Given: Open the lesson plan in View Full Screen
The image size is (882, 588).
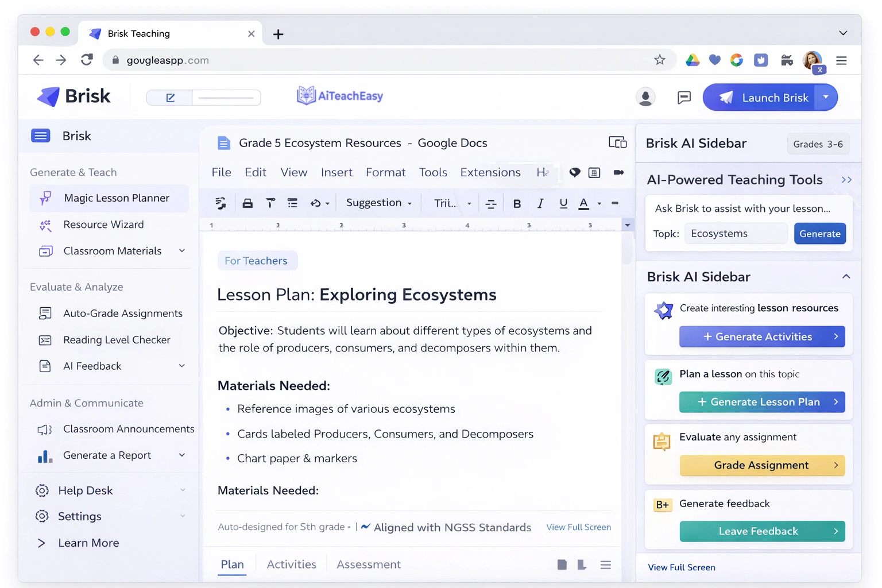Looking at the screenshot, I should (578, 527).
